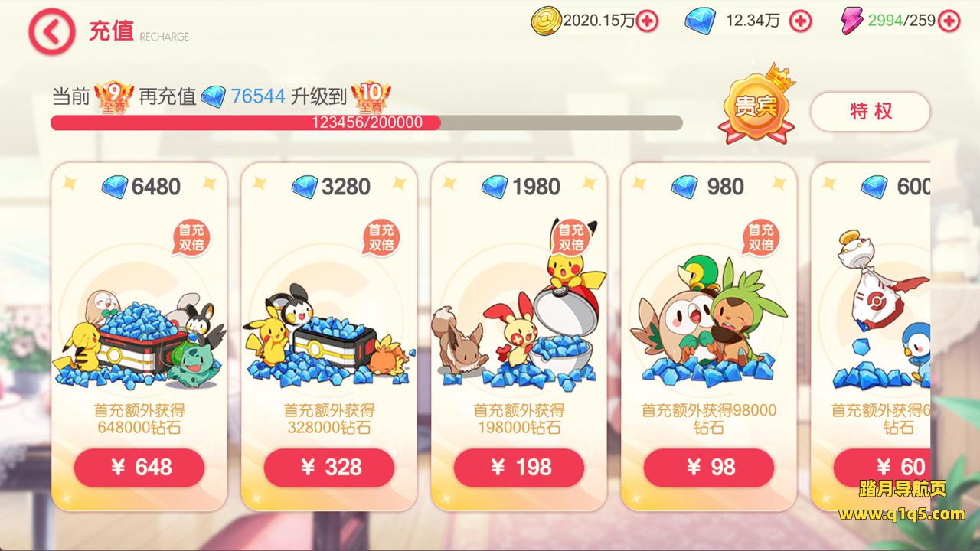Open the 特权 privileges button
Viewport: 980px width, 551px height.
[871, 112]
